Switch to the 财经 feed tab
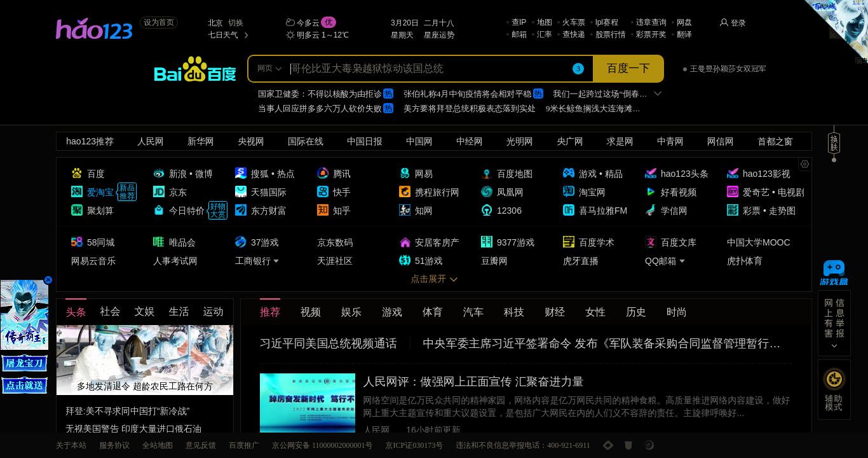Image resolution: width=868 pixels, height=458 pixels. pos(554,312)
